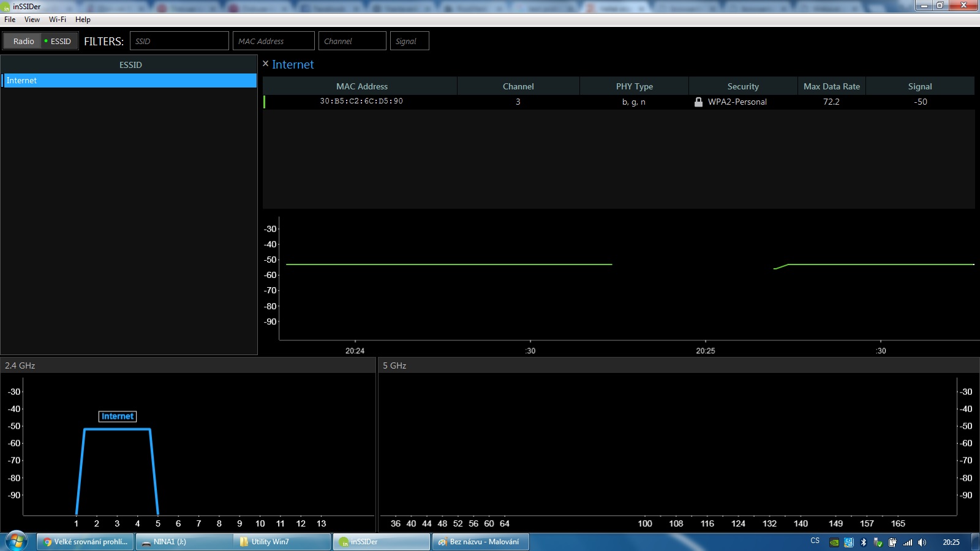This screenshot has width=980, height=551.
Task: Open the Wi-Fi menu
Action: [x=58, y=20]
